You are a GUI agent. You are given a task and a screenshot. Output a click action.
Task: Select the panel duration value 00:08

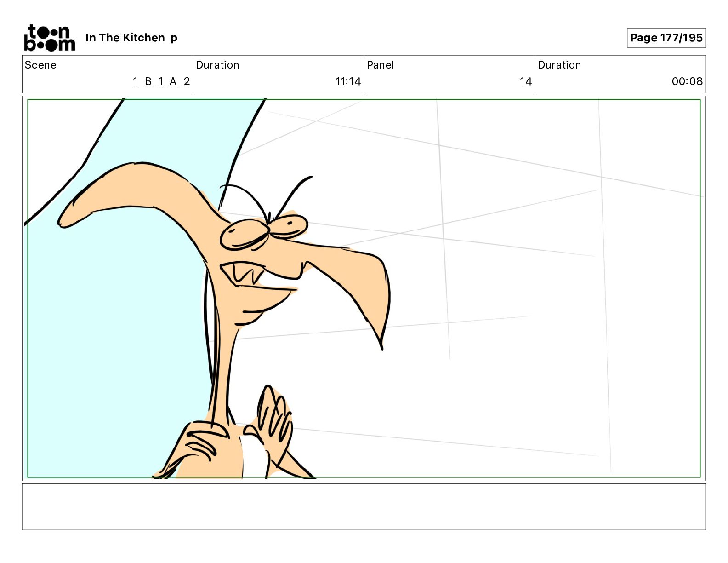coord(687,81)
